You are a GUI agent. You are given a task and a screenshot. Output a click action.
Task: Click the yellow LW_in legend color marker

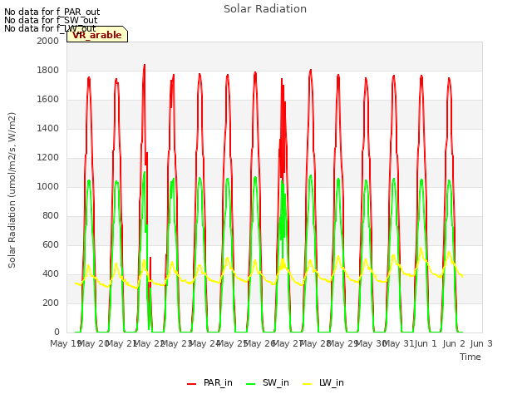coord(307,384)
